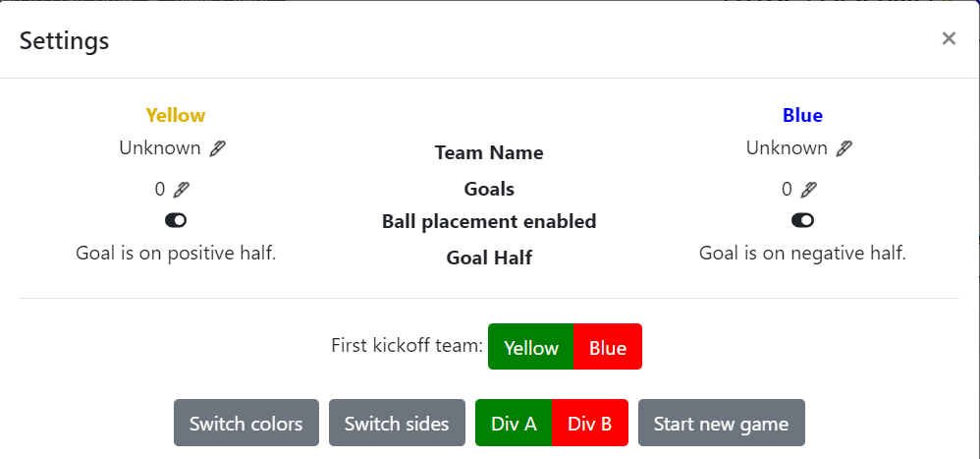Click the Yellow team heading
The width and height of the screenshot is (980, 459).
[176, 115]
